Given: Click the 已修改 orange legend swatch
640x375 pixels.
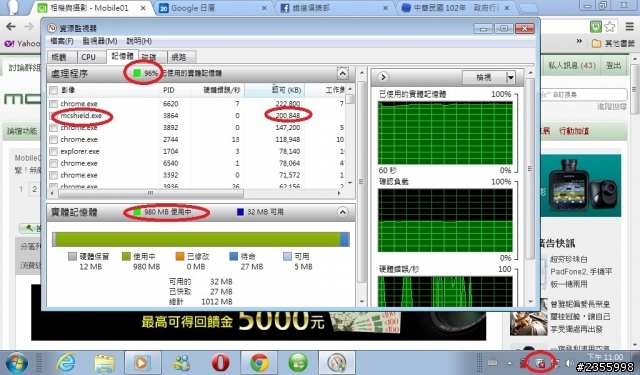Looking at the screenshot, I should pyautogui.click(x=180, y=256).
